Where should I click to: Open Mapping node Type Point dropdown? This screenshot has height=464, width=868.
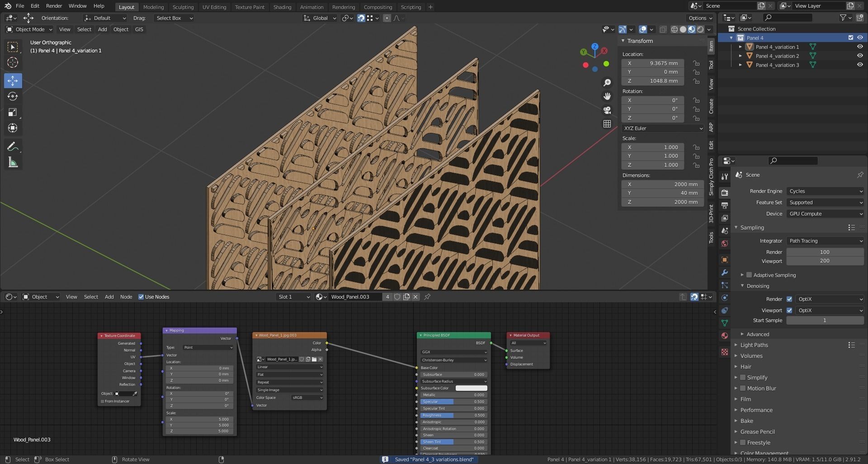tap(208, 347)
